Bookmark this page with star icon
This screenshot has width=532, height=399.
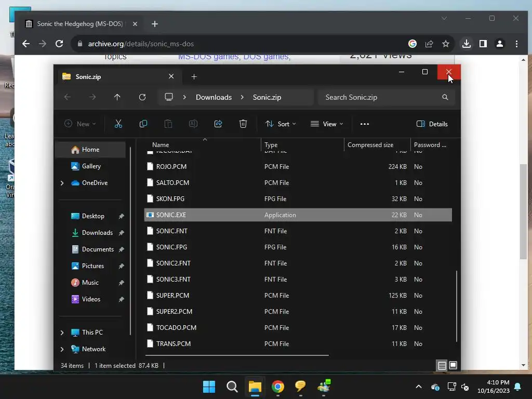click(x=445, y=44)
